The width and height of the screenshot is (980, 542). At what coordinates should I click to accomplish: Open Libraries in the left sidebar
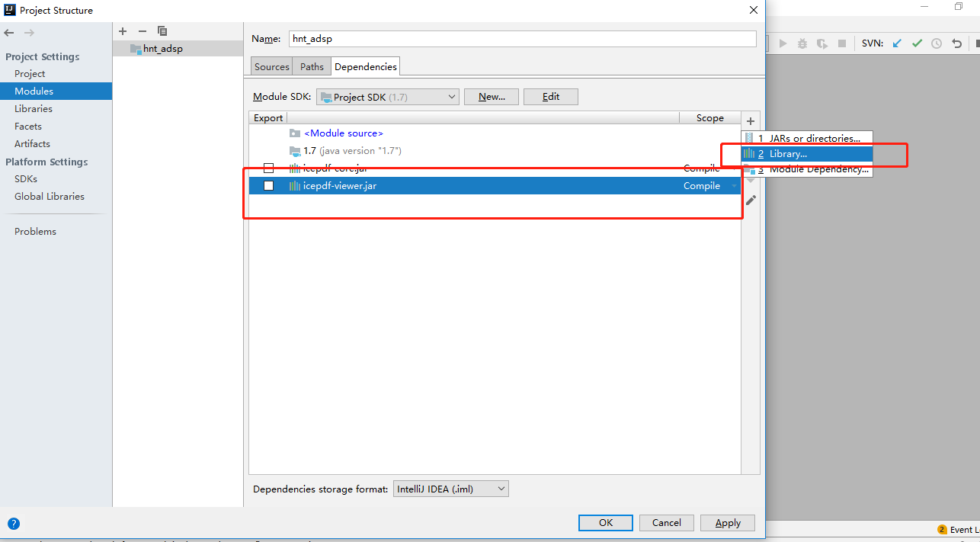(34, 109)
